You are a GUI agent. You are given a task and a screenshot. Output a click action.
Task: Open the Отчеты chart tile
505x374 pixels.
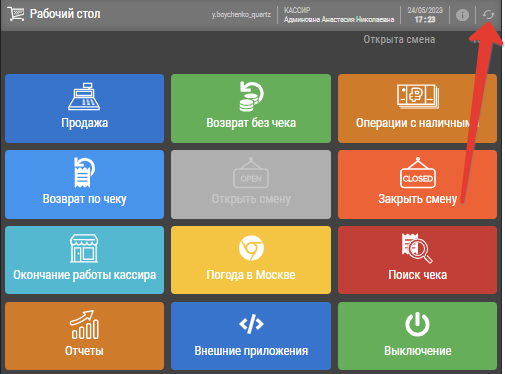pyautogui.click(x=84, y=336)
